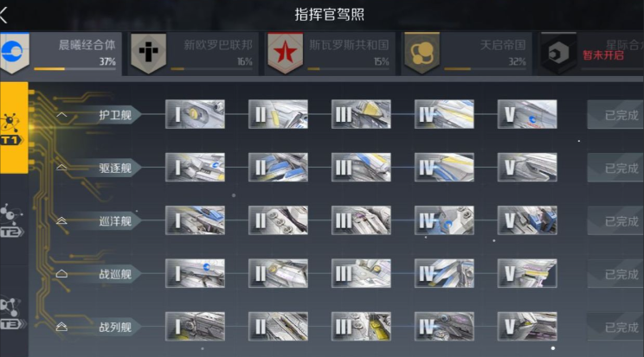This screenshot has height=357, width=644.
Task: Click the 晨曦经合体 37% progress bar
Action: (74, 69)
